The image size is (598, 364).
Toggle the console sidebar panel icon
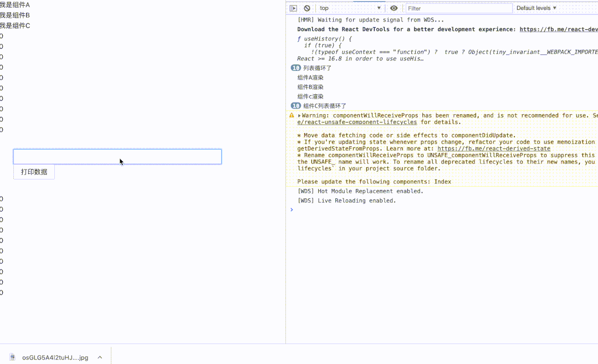(x=293, y=8)
